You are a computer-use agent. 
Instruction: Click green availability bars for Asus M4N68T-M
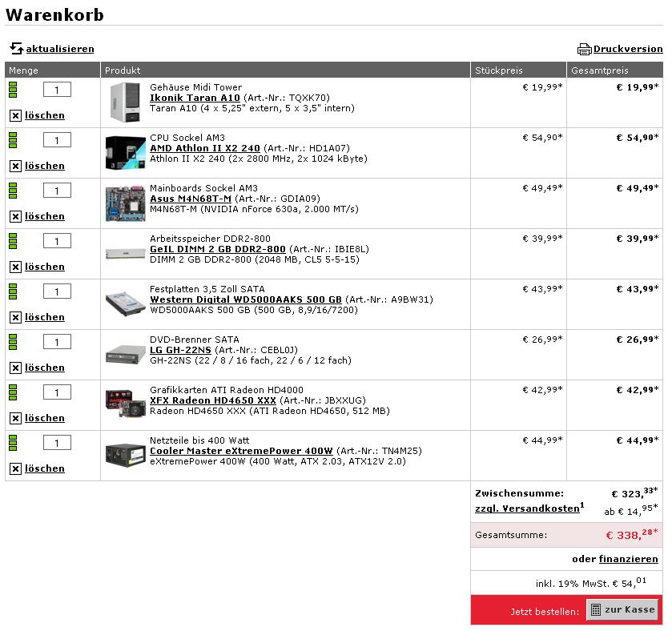click(x=13, y=191)
